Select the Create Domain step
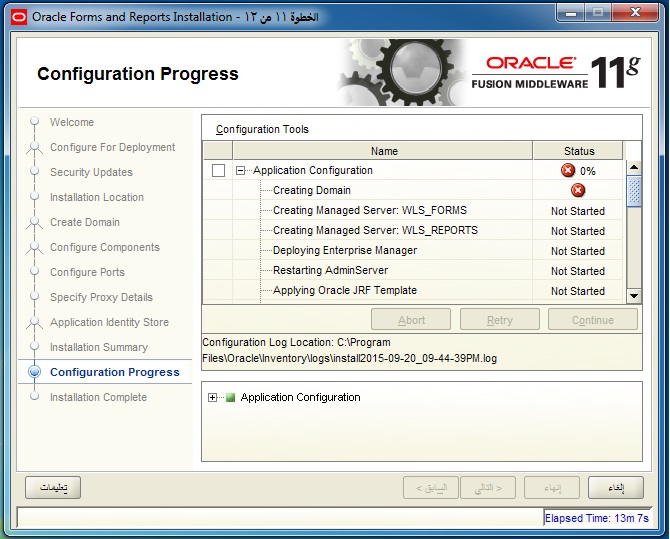 pyautogui.click(x=84, y=222)
